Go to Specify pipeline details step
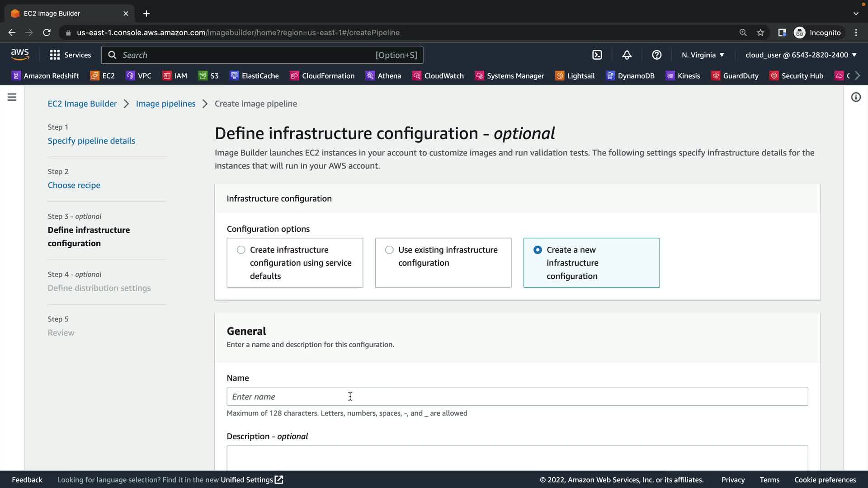Viewport: 868px width, 488px height. (91, 141)
